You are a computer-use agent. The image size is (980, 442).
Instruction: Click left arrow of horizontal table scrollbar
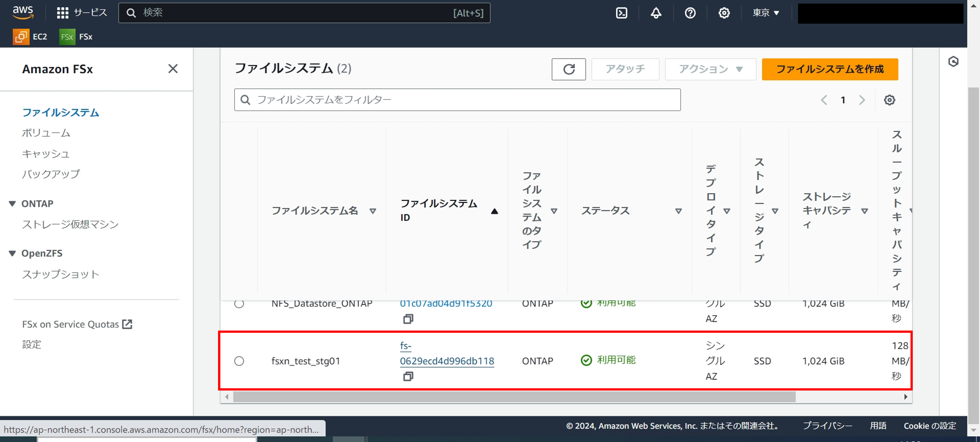coord(227,397)
